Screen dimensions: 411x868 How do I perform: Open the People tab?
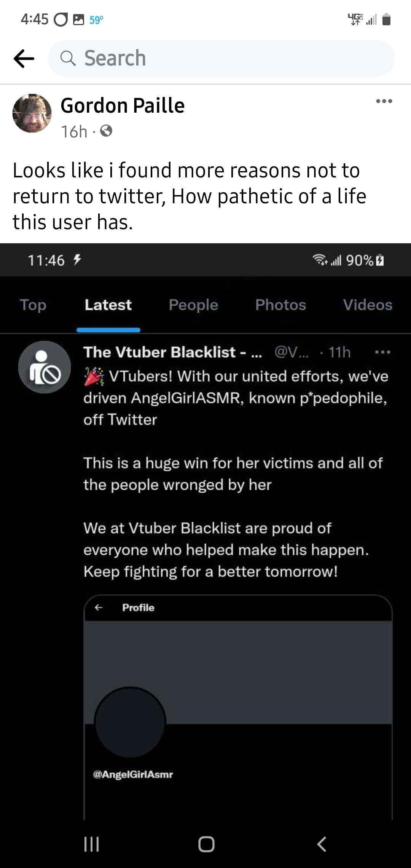193,305
